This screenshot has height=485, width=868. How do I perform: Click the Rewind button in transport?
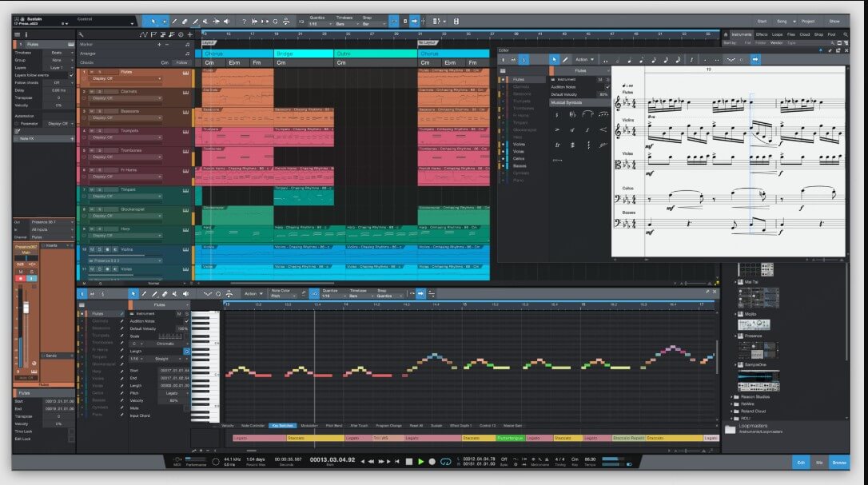click(x=371, y=461)
